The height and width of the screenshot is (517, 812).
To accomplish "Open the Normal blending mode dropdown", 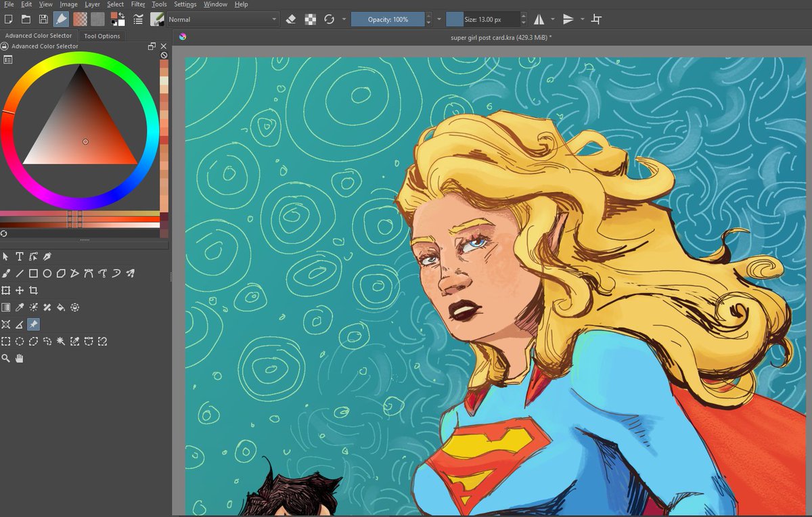I will click(x=223, y=20).
